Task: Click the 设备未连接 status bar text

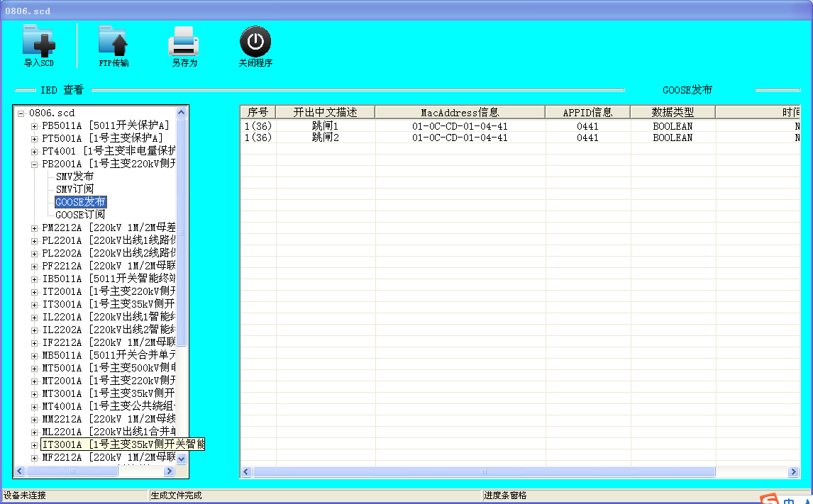Action: [x=25, y=495]
